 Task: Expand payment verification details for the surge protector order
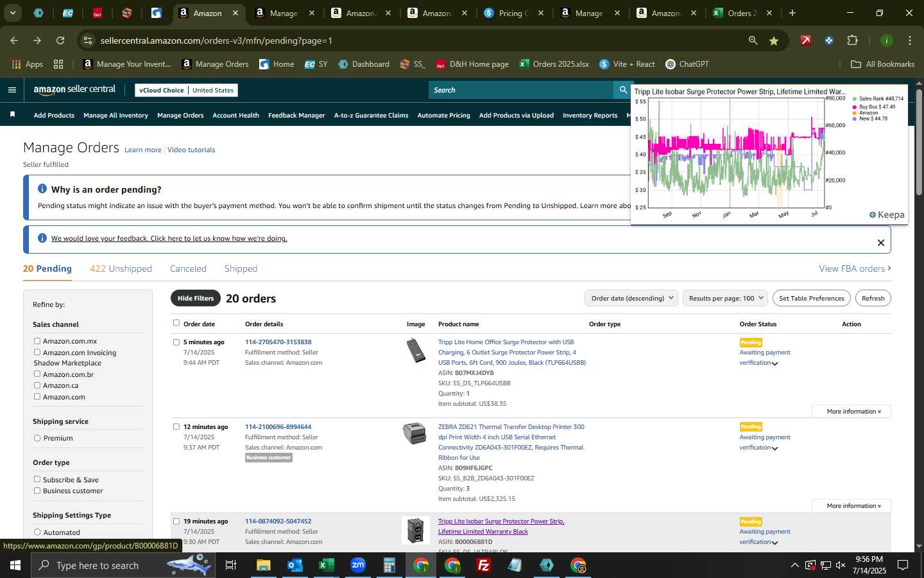pos(774,363)
